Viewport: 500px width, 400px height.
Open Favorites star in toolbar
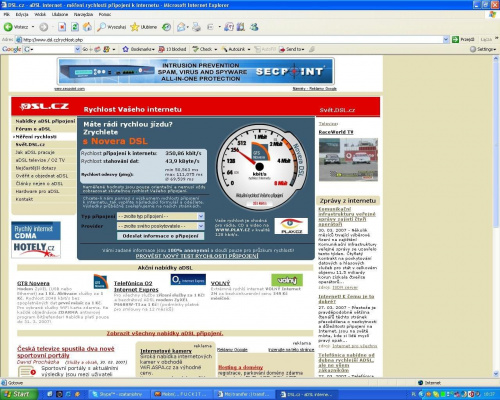click(135, 27)
